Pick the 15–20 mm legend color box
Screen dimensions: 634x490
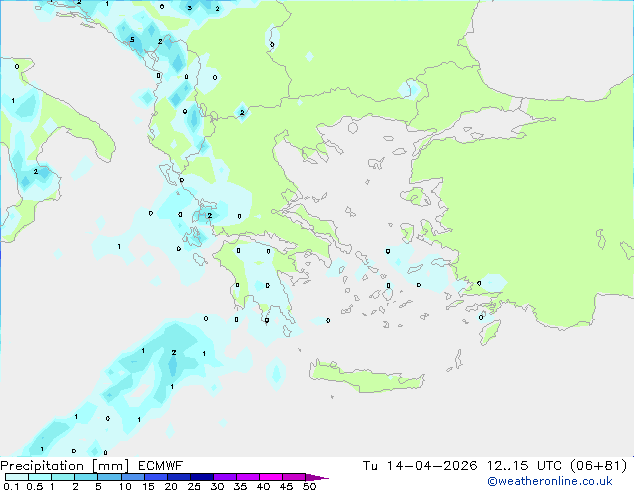(156, 477)
